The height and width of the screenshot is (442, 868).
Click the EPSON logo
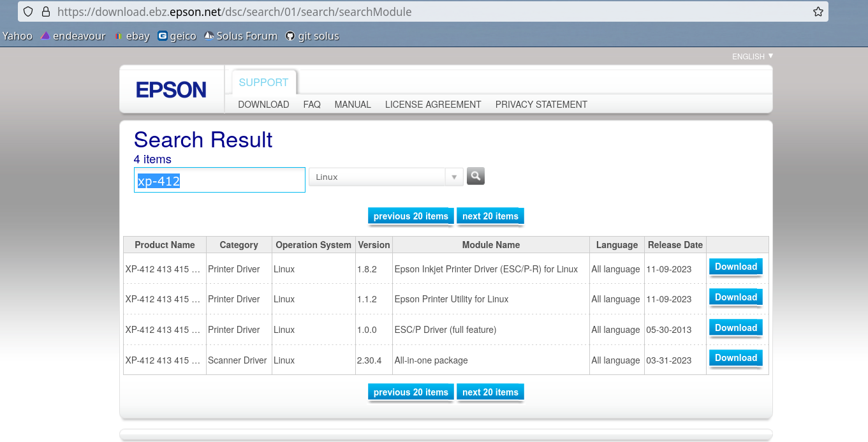click(171, 90)
